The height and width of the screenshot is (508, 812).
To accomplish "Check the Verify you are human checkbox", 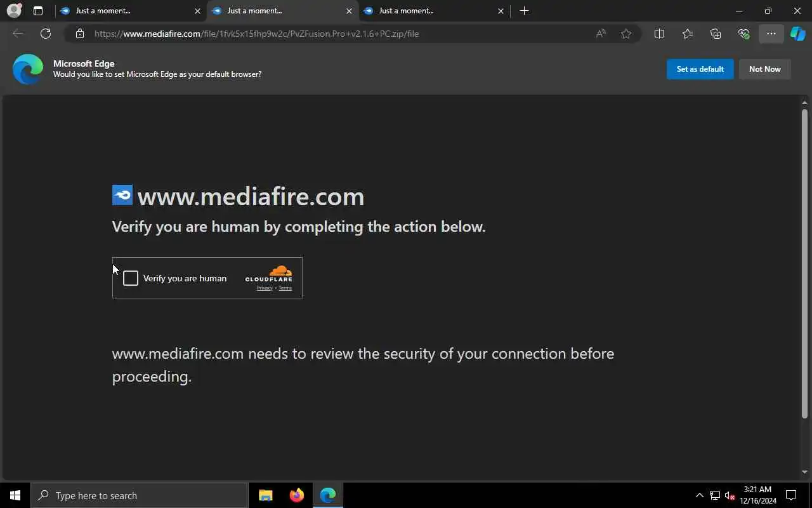I will 131,278.
